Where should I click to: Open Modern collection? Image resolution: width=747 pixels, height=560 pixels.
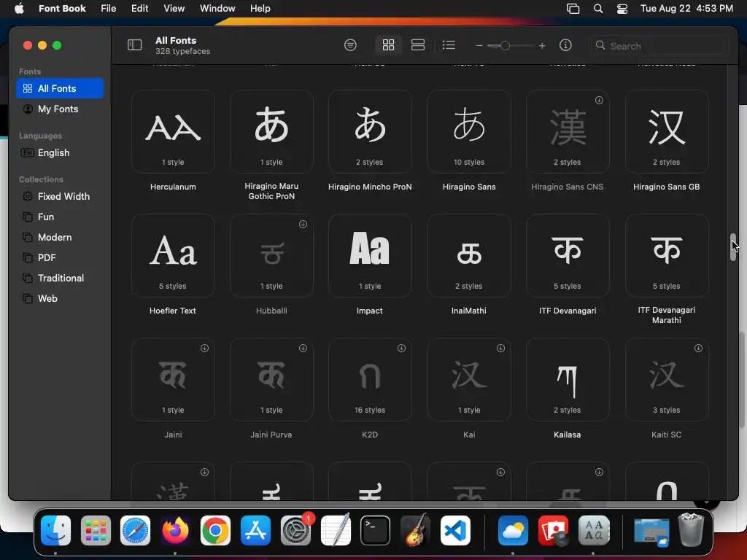coord(60,238)
